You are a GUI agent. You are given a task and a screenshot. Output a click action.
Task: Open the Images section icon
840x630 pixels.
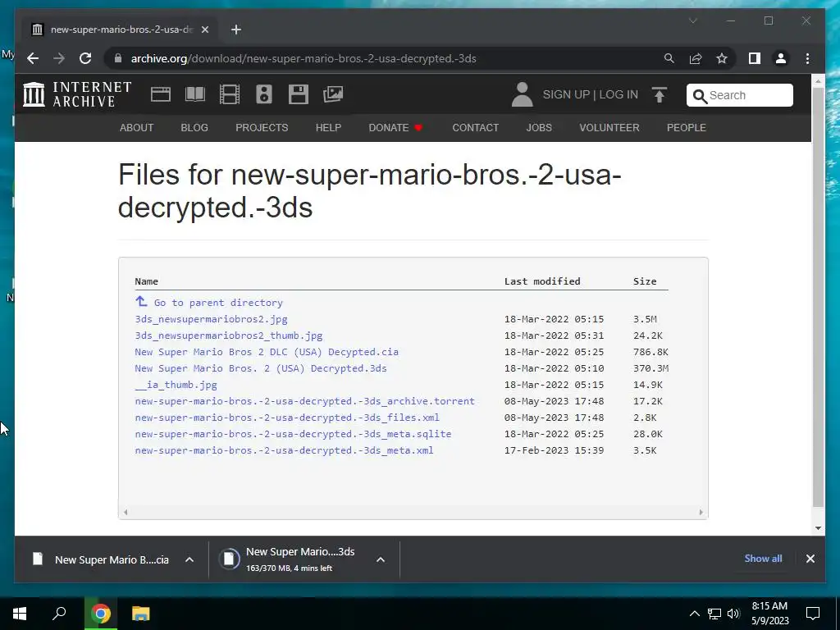[333, 94]
